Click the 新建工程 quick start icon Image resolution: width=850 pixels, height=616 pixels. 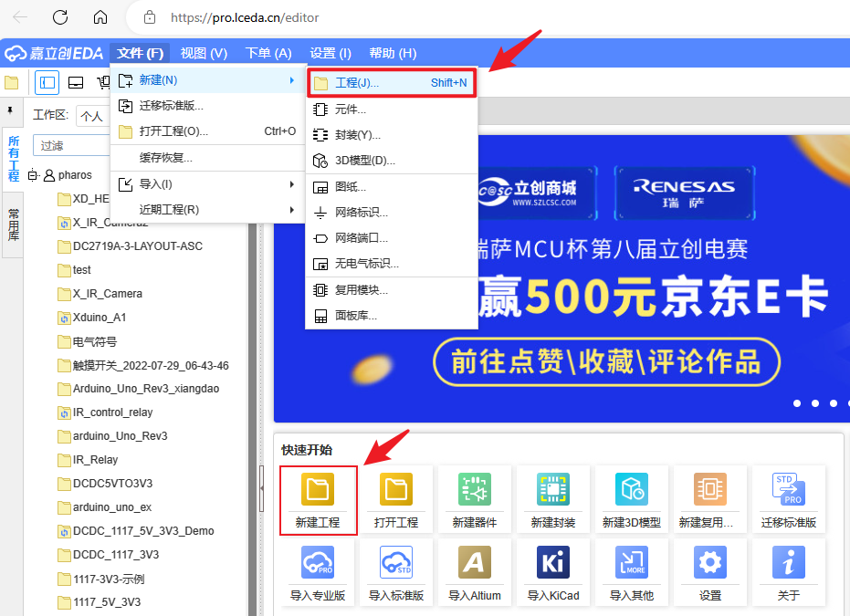(318, 489)
